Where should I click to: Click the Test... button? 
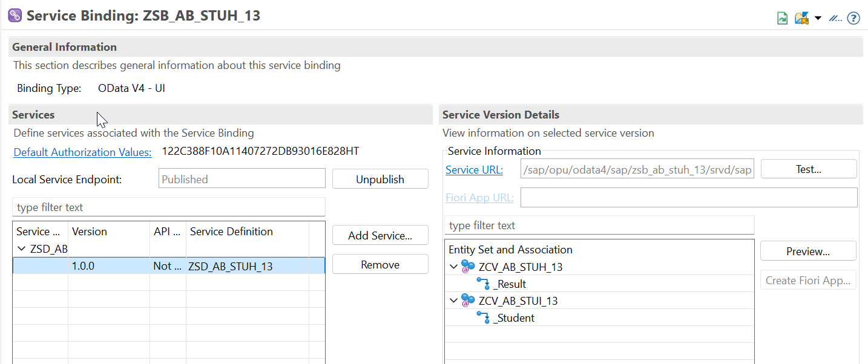pyautogui.click(x=809, y=169)
